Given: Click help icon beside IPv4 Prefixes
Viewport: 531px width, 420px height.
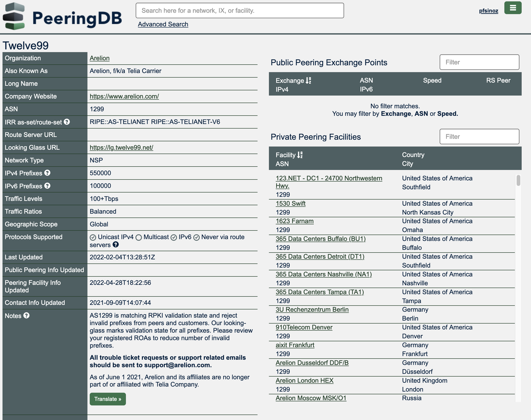Looking at the screenshot, I should coord(47,173).
